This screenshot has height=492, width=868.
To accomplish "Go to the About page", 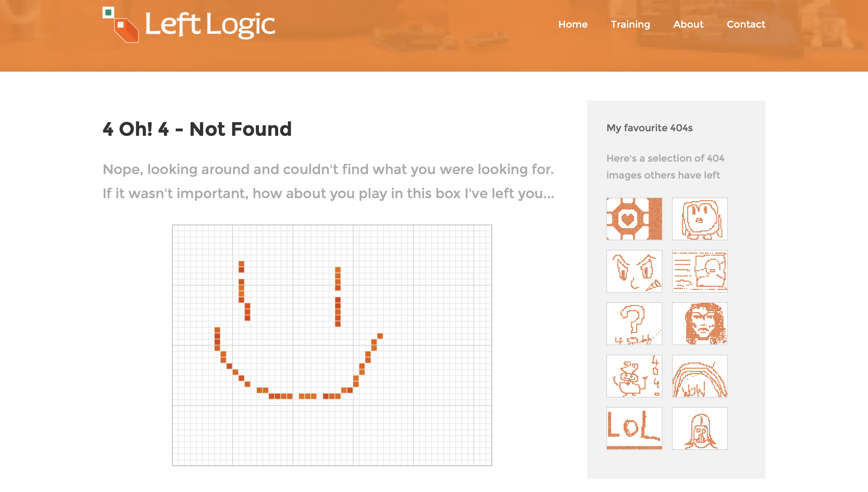I will tap(688, 24).
